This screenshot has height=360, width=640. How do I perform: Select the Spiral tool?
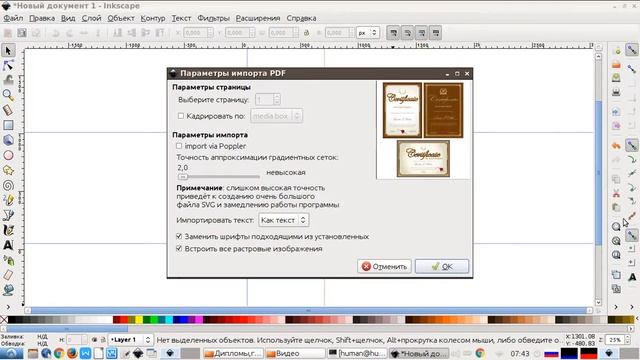(x=8, y=186)
